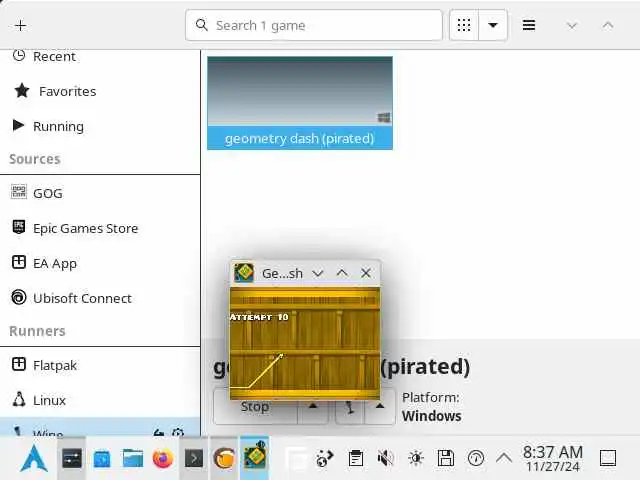Click the Geometry Dash window title icon

coord(244,273)
